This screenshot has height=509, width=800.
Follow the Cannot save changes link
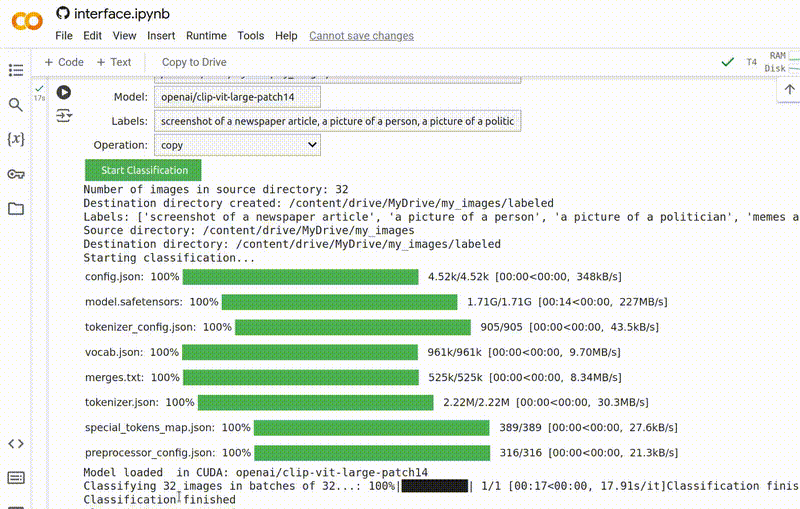[x=361, y=36]
